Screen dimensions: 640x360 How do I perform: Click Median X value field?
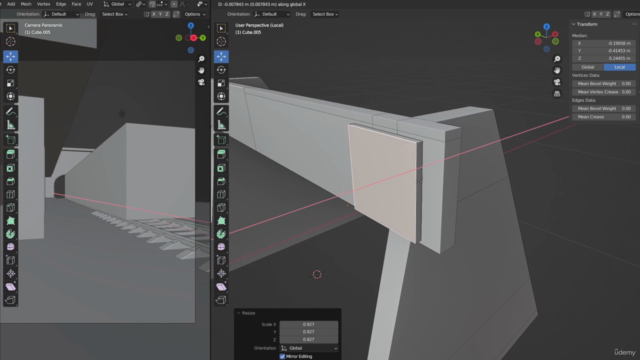click(x=604, y=43)
